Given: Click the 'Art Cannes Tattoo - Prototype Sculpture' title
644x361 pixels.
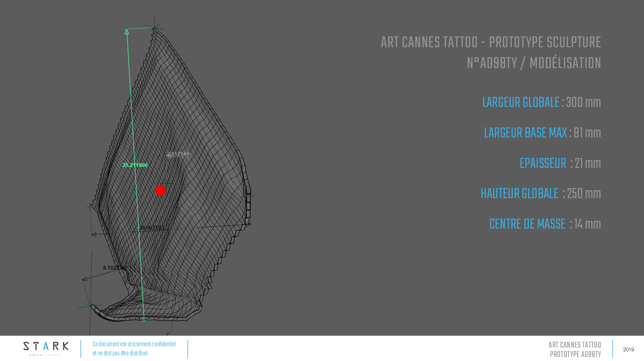Looking at the screenshot, I should (491, 43).
